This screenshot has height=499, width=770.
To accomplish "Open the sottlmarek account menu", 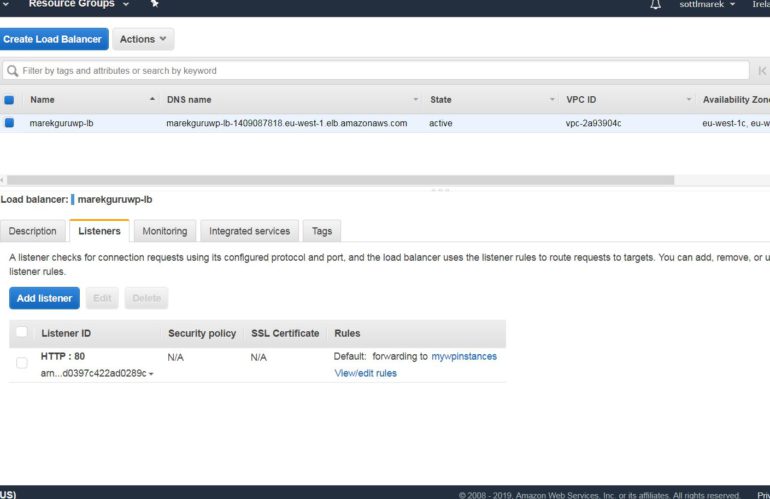I will tap(707, 4).
